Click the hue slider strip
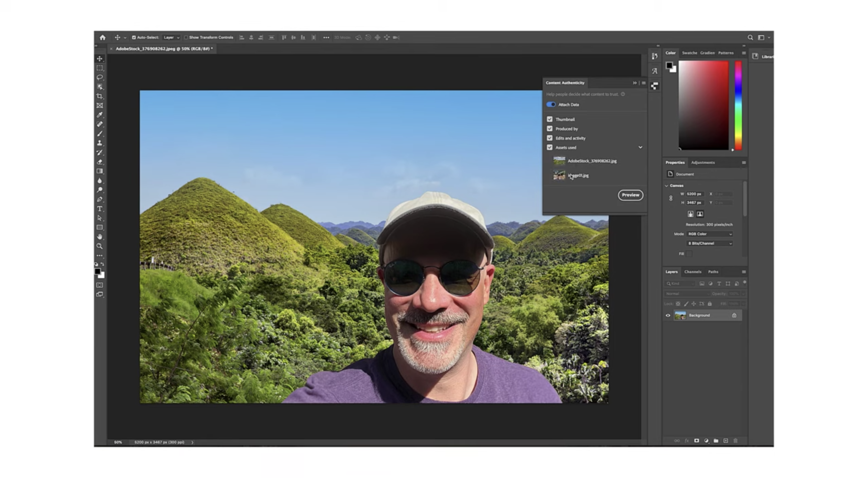 click(x=738, y=105)
